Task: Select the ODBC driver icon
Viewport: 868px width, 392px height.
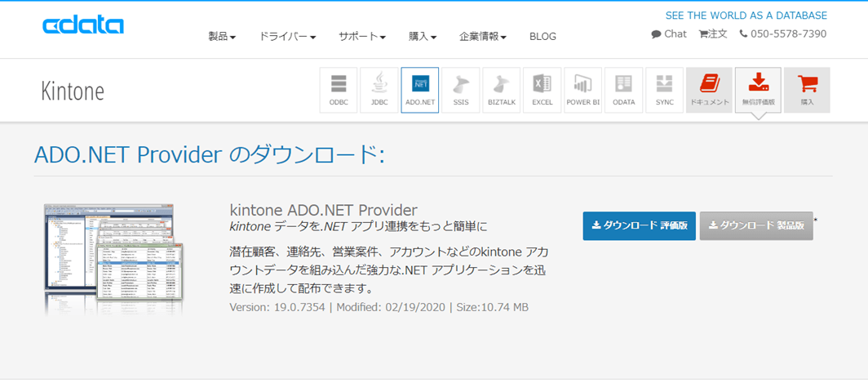Action: pos(338,90)
